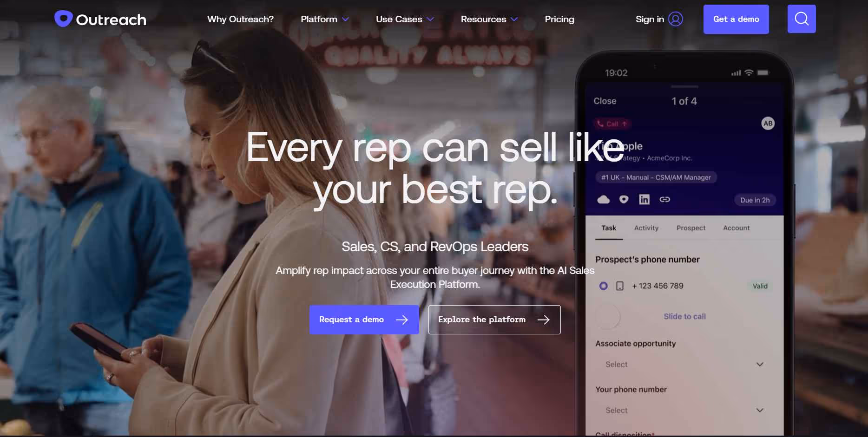Click the user profile icon beside Sign in
This screenshot has height=437, width=868.
[676, 19]
